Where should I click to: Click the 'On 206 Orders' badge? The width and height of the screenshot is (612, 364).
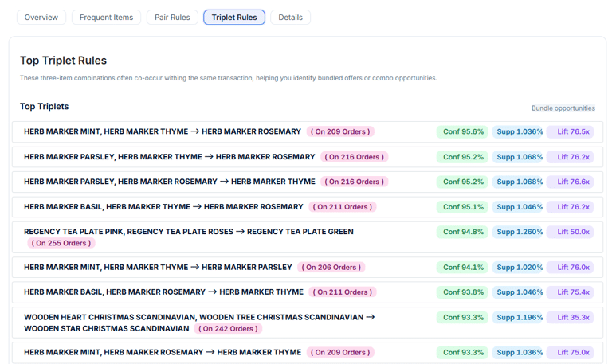[x=331, y=268]
